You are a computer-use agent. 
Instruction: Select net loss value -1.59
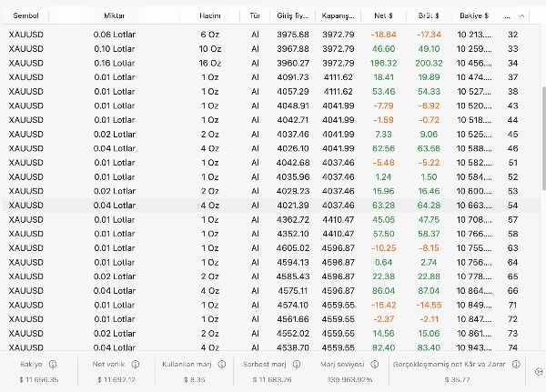383,120
